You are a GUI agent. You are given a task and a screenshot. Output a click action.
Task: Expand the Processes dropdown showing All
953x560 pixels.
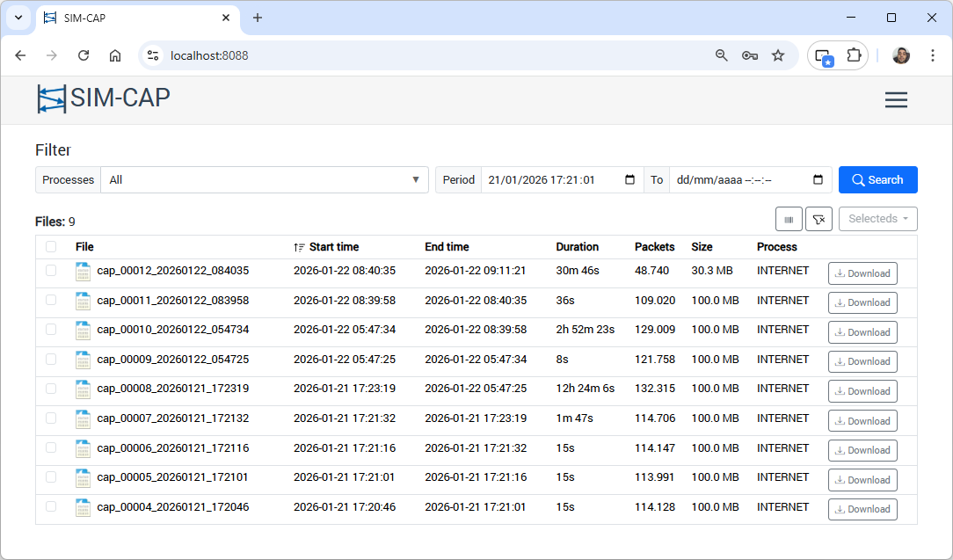pos(264,179)
